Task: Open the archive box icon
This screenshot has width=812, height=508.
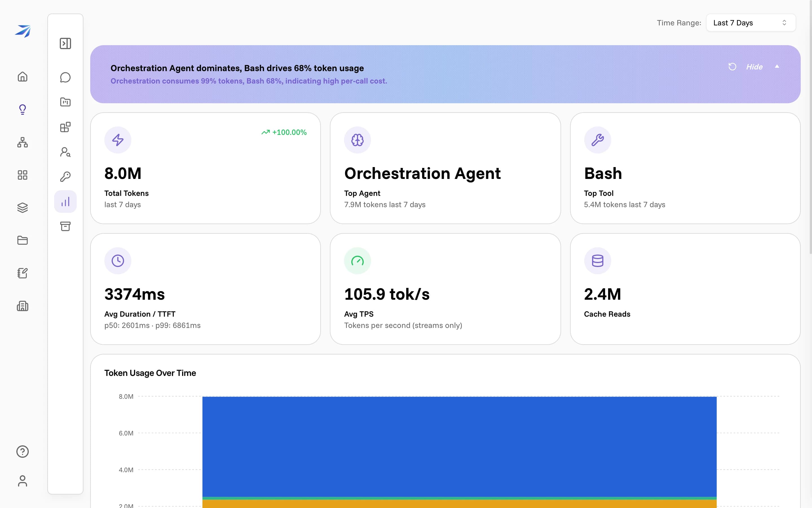Action: coord(65,226)
